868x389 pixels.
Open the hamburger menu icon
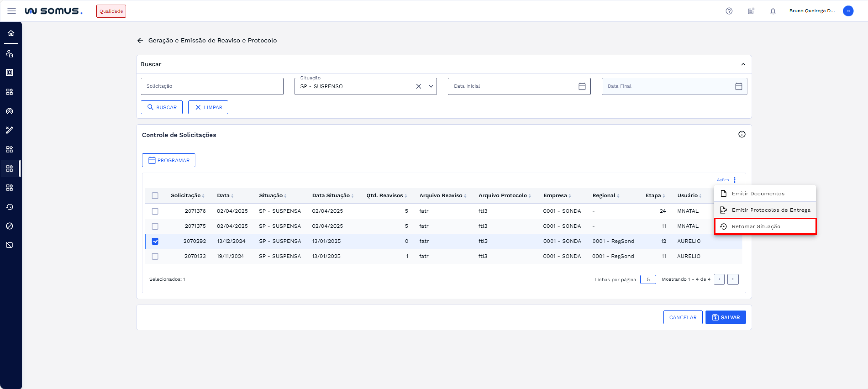[11, 11]
